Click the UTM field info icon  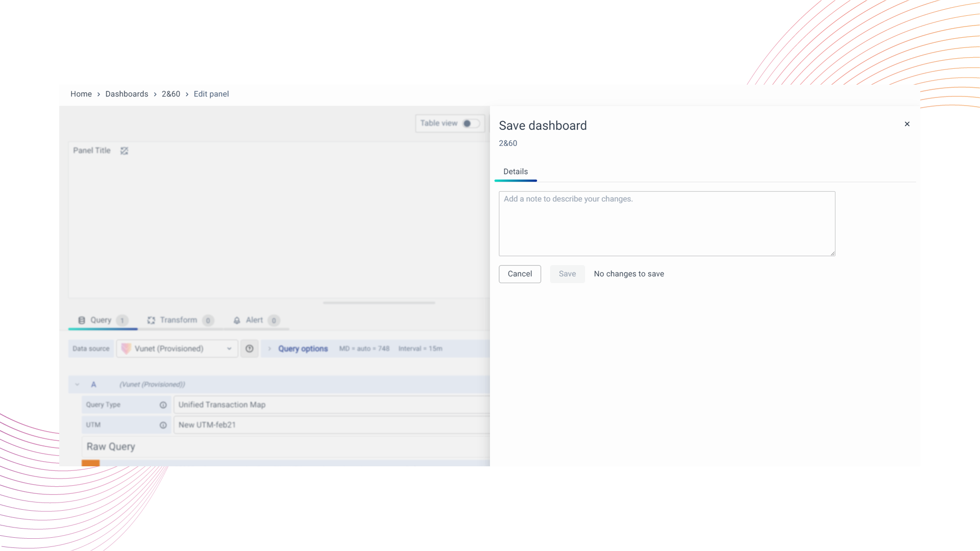pos(163,425)
